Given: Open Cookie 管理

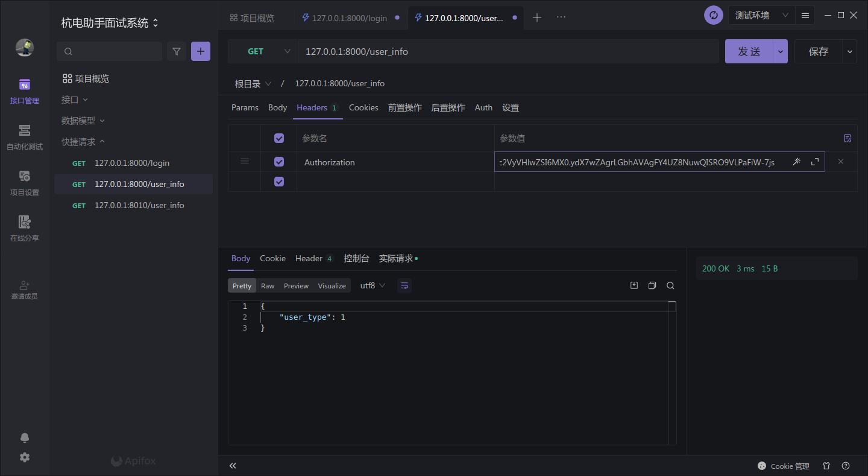Looking at the screenshot, I should [784, 466].
